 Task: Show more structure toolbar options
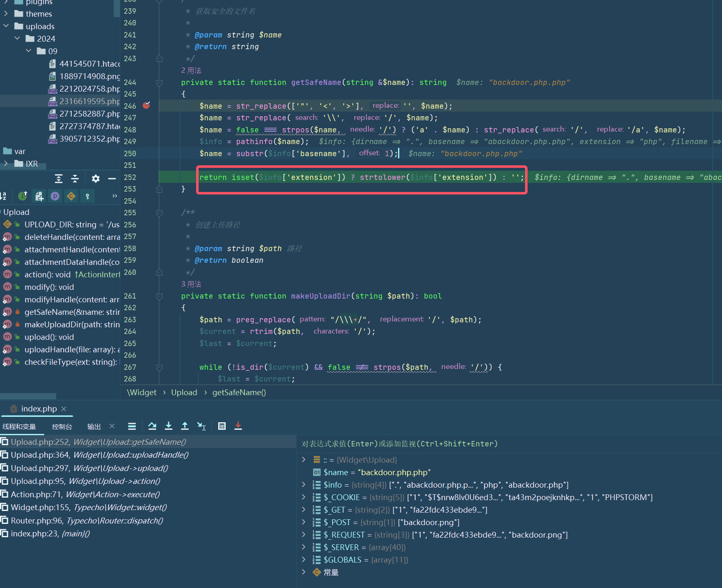[x=115, y=196]
